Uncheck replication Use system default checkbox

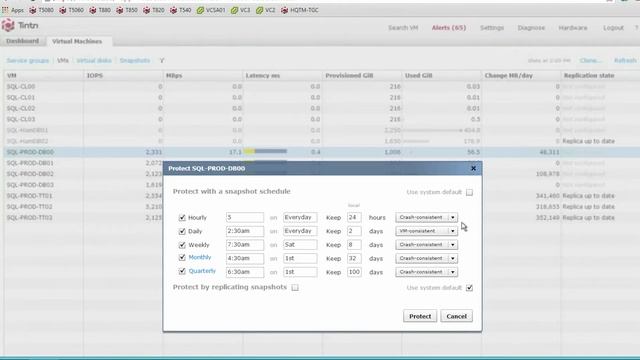pyautogui.click(x=469, y=288)
